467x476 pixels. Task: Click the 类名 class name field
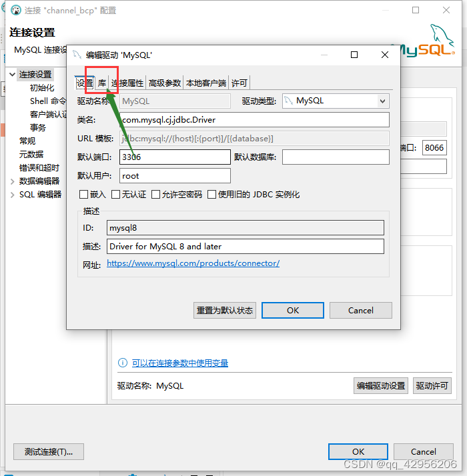[x=254, y=120]
